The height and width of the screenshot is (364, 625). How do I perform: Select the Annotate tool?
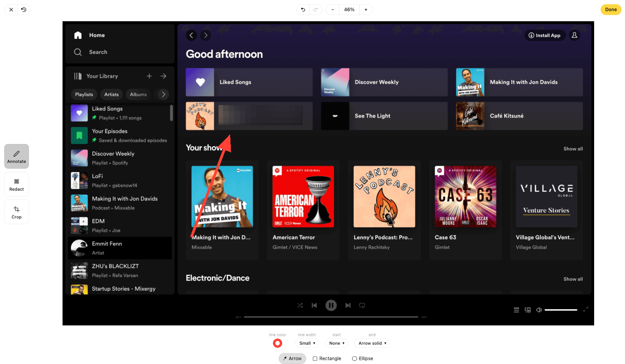[17, 156]
